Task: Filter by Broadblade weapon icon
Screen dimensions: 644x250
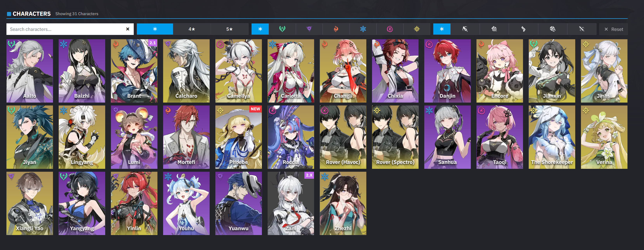Action: 465,29
